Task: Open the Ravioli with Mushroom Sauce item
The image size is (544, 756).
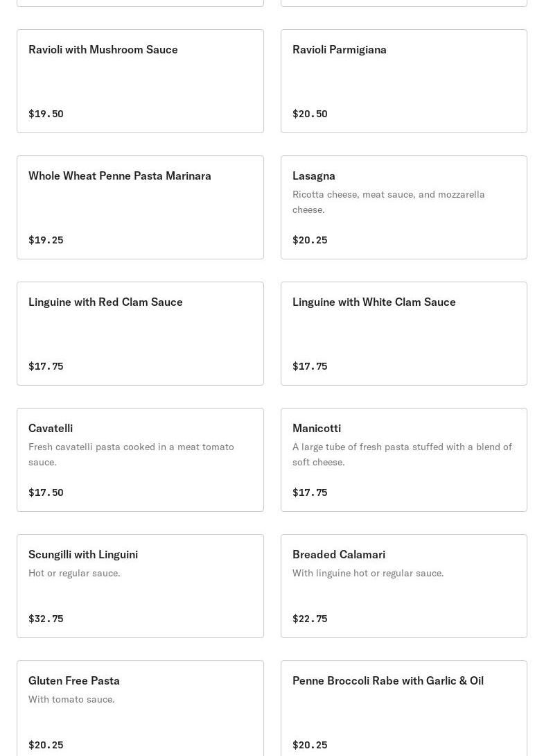Action: coord(140,80)
